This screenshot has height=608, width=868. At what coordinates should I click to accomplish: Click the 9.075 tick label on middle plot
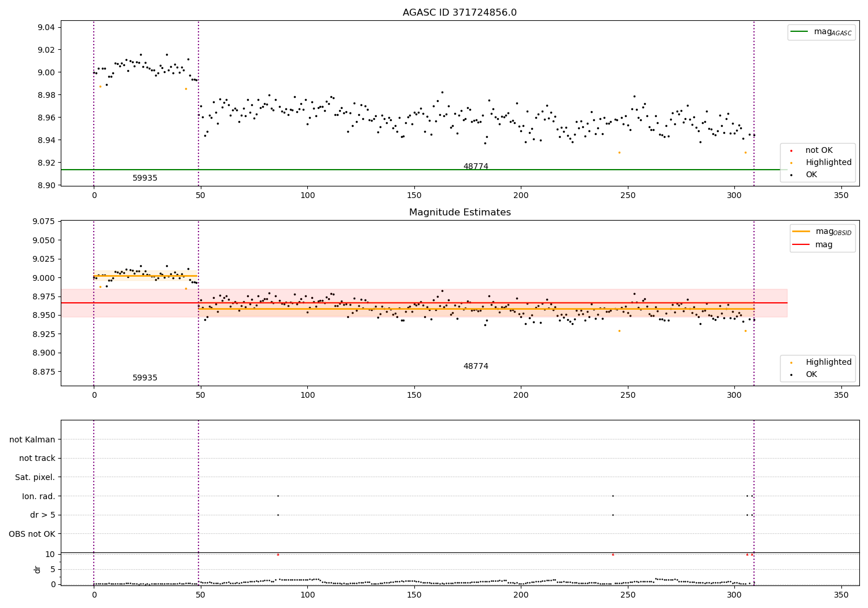click(x=43, y=222)
